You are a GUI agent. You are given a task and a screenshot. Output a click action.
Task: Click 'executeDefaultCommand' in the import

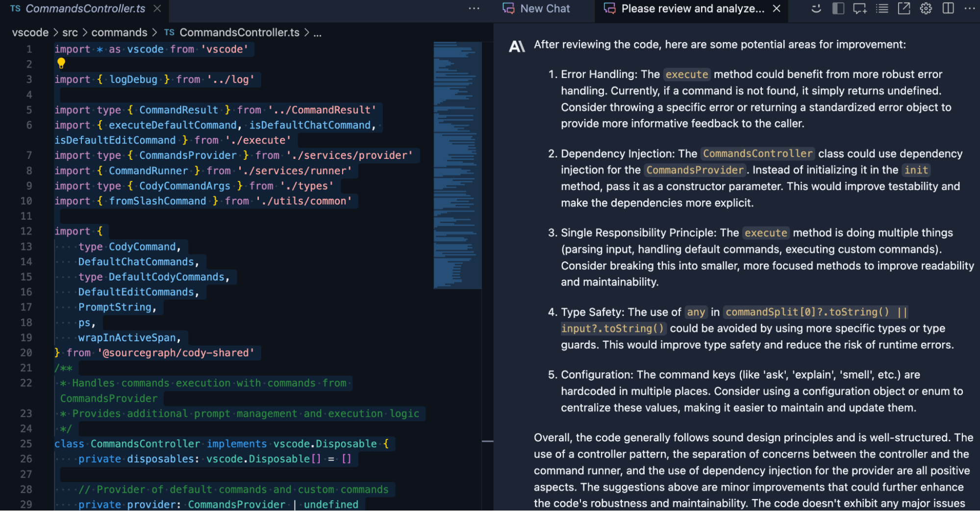point(173,125)
